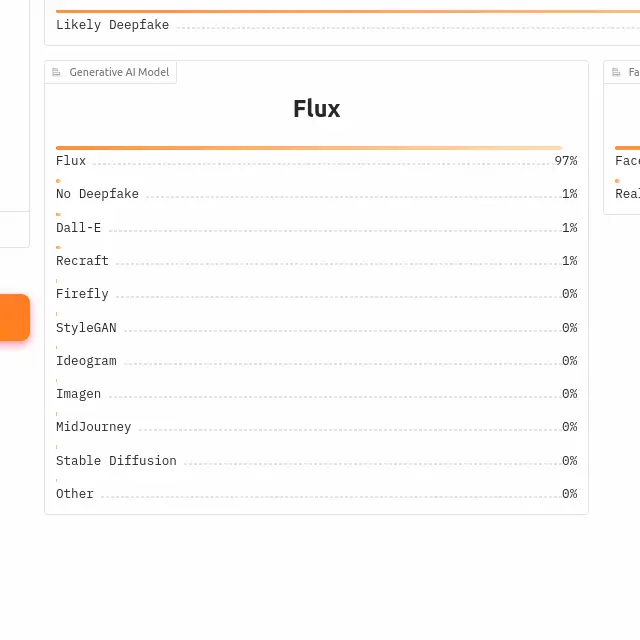
Task: Click the Recraft result row
Action: [x=316, y=261]
